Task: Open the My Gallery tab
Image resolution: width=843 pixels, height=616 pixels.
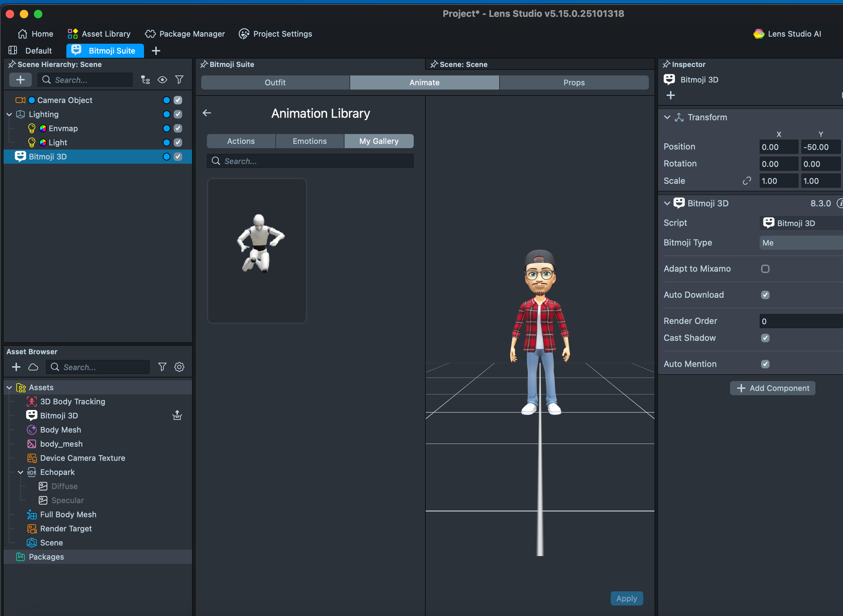Action: click(x=379, y=141)
